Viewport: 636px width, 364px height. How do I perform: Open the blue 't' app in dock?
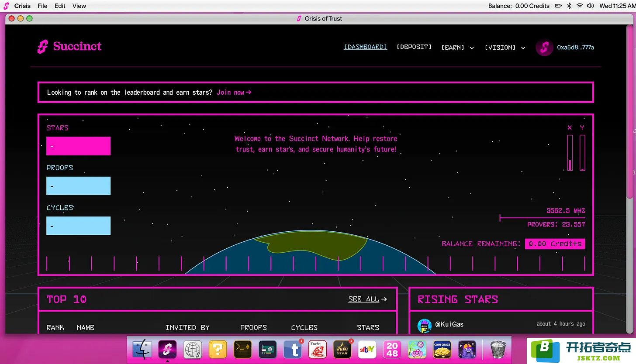click(293, 350)
